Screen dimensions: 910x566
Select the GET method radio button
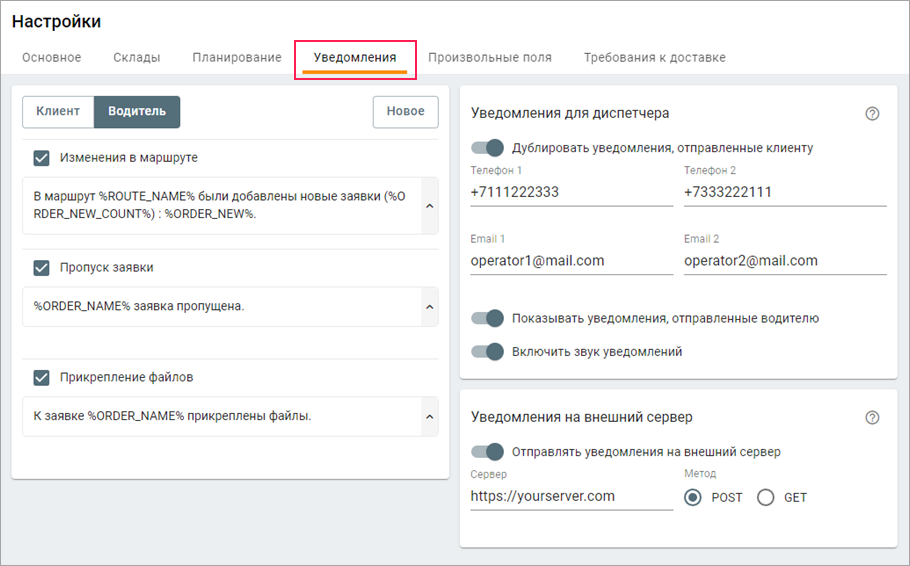point(766,498)
